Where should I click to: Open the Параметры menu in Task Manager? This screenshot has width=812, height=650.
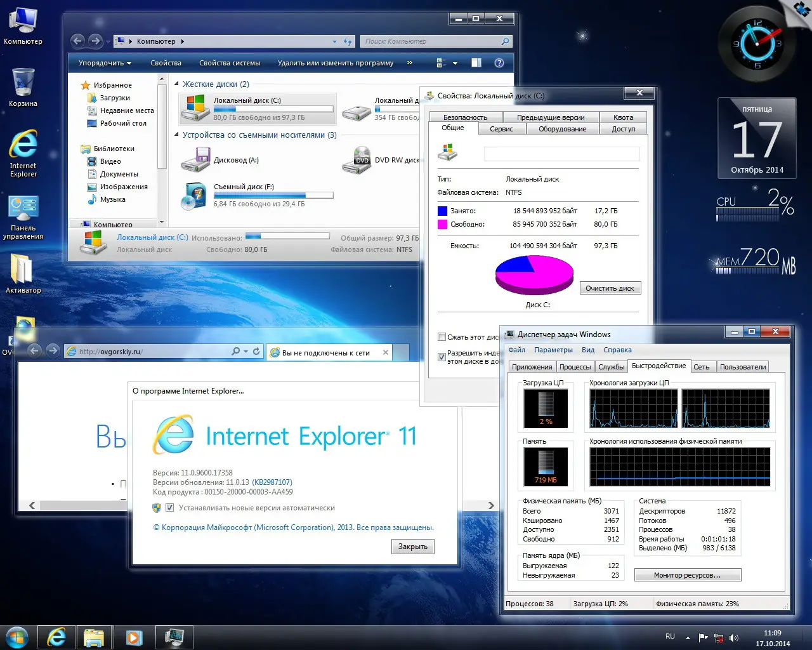pos(553,350)
